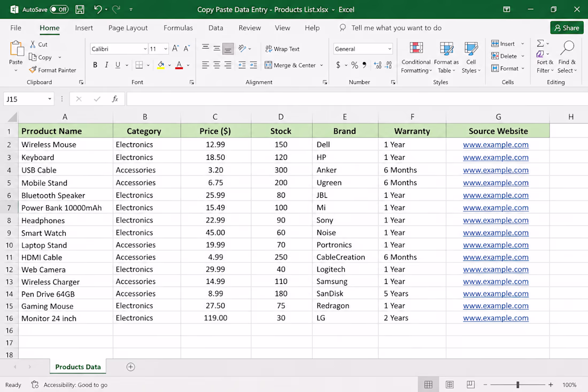Open font color dropdown arrow

point(188,65)
